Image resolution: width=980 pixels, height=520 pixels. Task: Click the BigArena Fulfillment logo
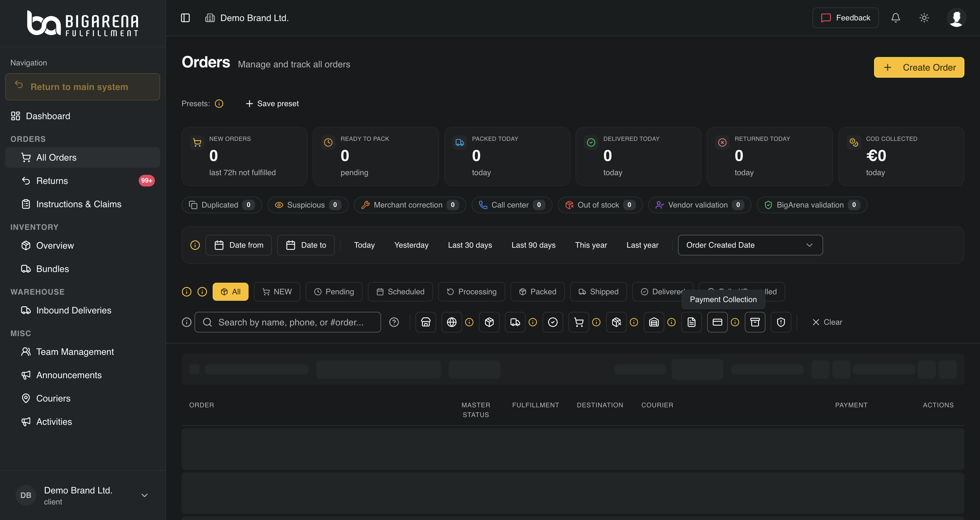click(83, 24)
